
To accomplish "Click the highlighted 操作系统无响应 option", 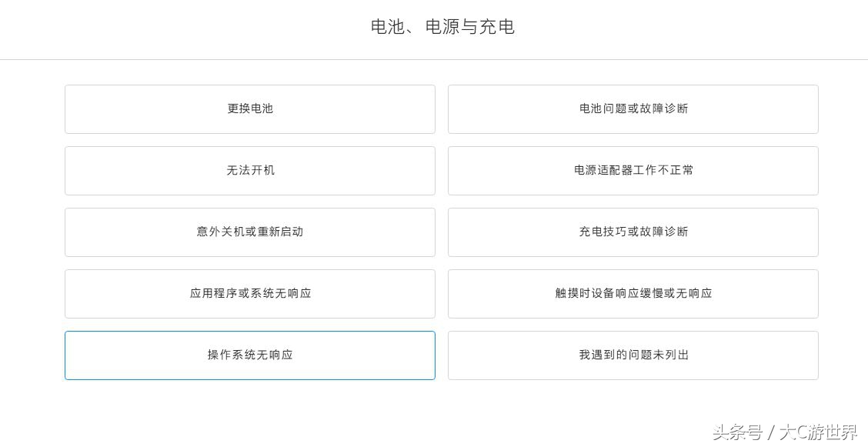I will tap(250, 355).
